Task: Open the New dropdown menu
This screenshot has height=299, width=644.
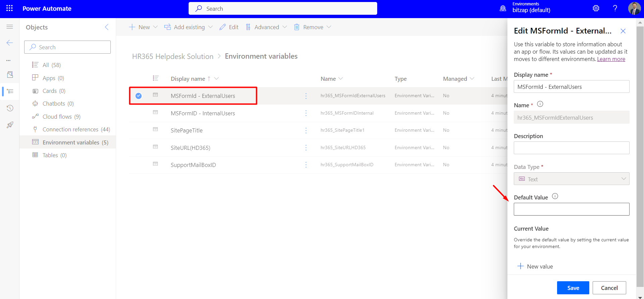Action: 143,27
